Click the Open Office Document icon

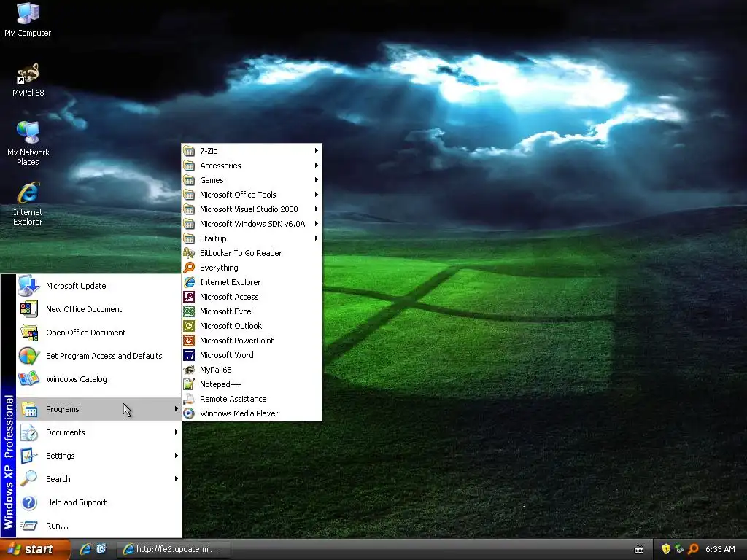28,332
